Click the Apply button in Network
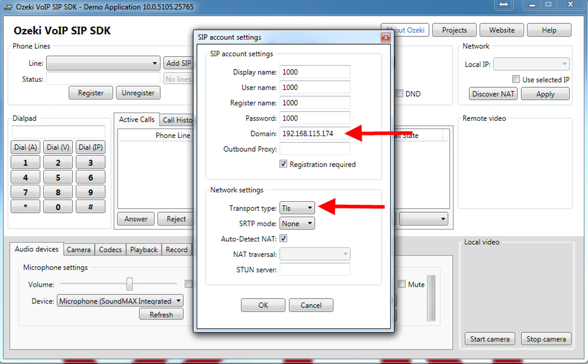This screenshot has height=364, width=588. [x=545, y=94]
